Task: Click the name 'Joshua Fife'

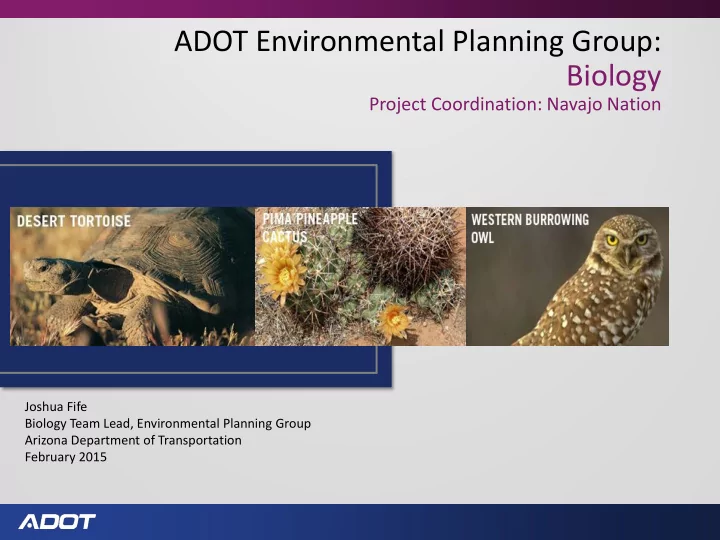Action: pyautogui.click(x=56, y=407)
